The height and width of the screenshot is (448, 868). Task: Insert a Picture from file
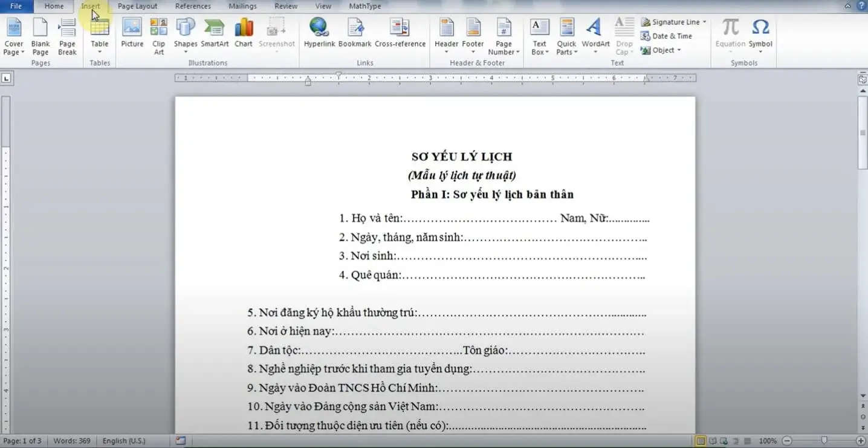click(x=132, y=33)
